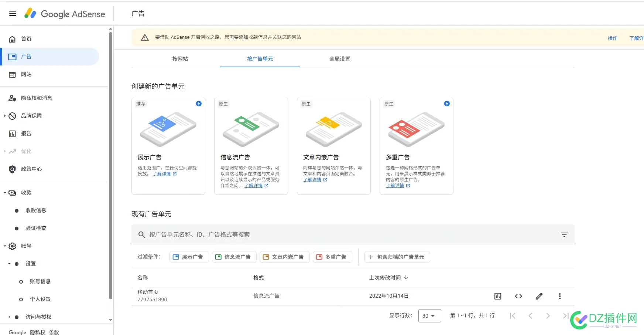Click the 政策中心 shield icon
The image size is (644, 335).
click(12, 169)
